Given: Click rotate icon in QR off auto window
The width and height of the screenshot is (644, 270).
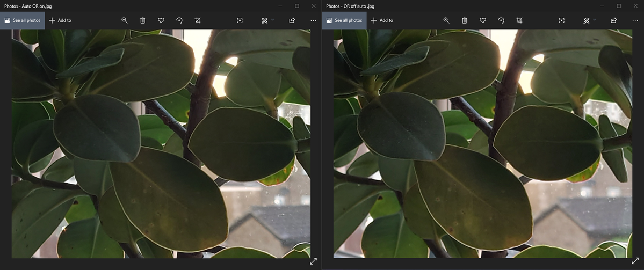Looking at the screenshot, I should pyautogui.click(x=501, y=20).
